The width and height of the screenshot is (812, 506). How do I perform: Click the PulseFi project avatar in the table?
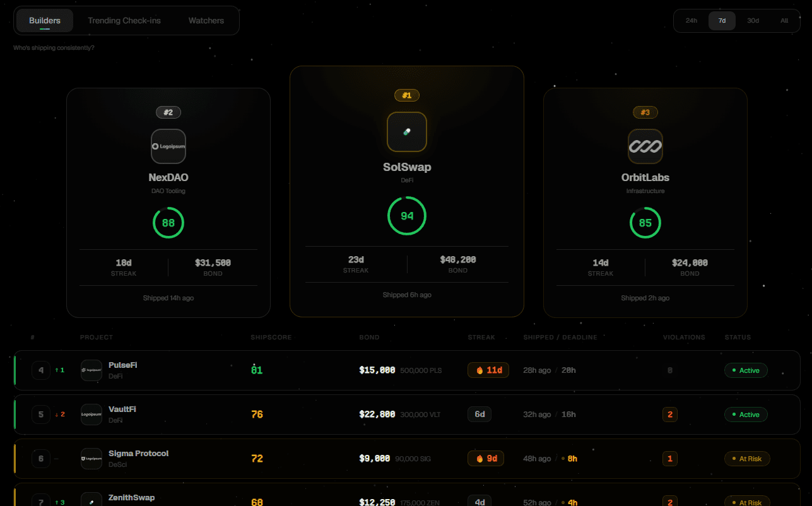pyautogui.click(x=91, y=370)
